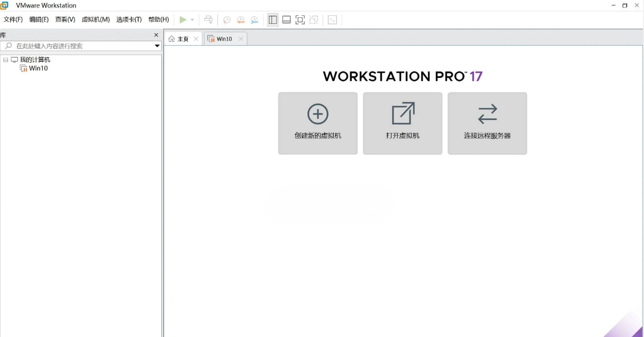Click the revert to snapshot icon
This screenshot has height=337, width=644.
coord(240,20)
